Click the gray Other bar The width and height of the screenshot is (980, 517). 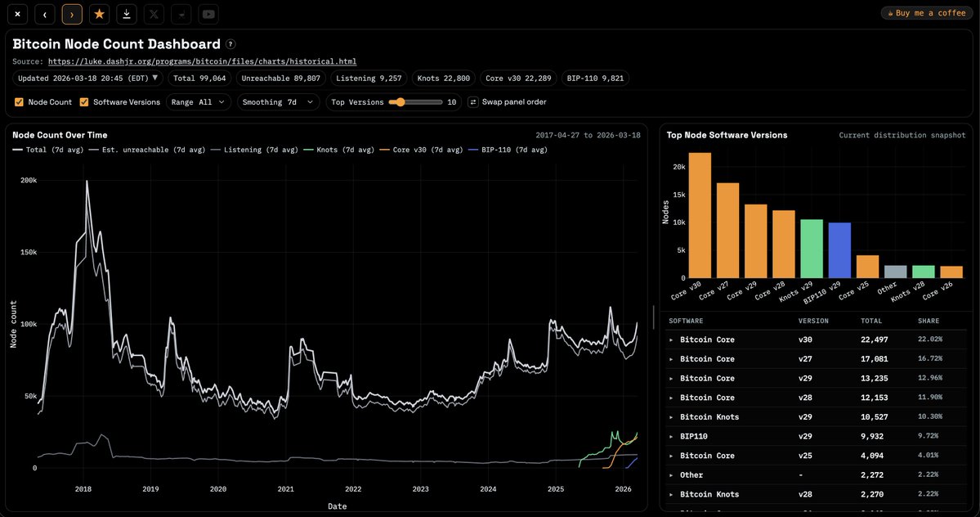[x=895, y=272]
